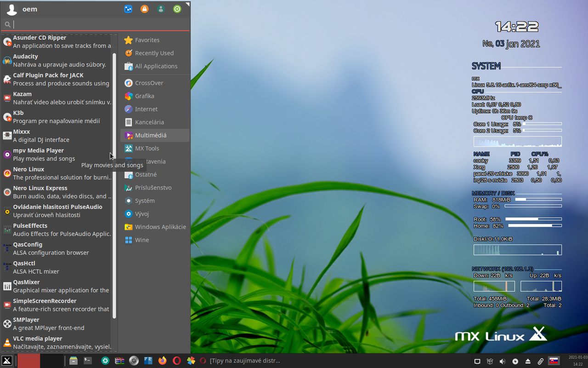The image size is (588, 368).
Task: Click the application list vertical scrollbar
Action: [114, 185]
